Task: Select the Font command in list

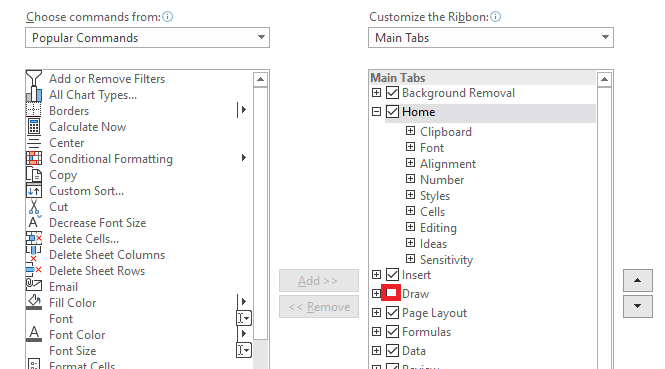Action: coord(61,319)
